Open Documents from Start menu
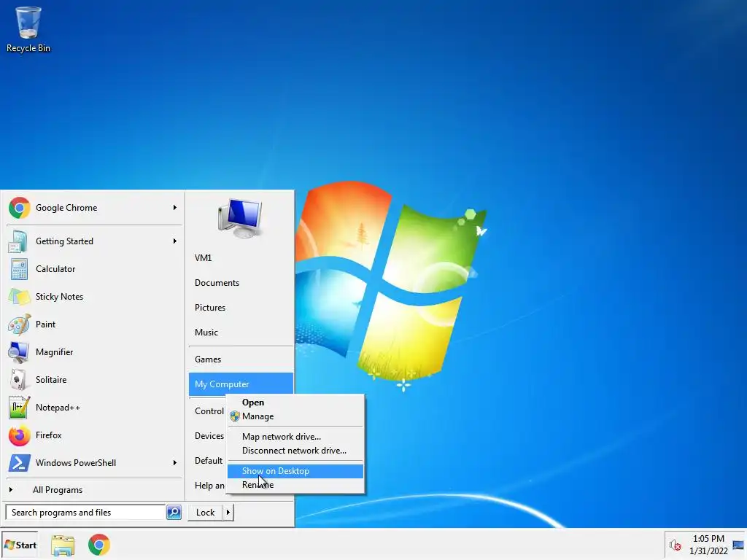This screenshot has width=747, height=560. [241, 283]
